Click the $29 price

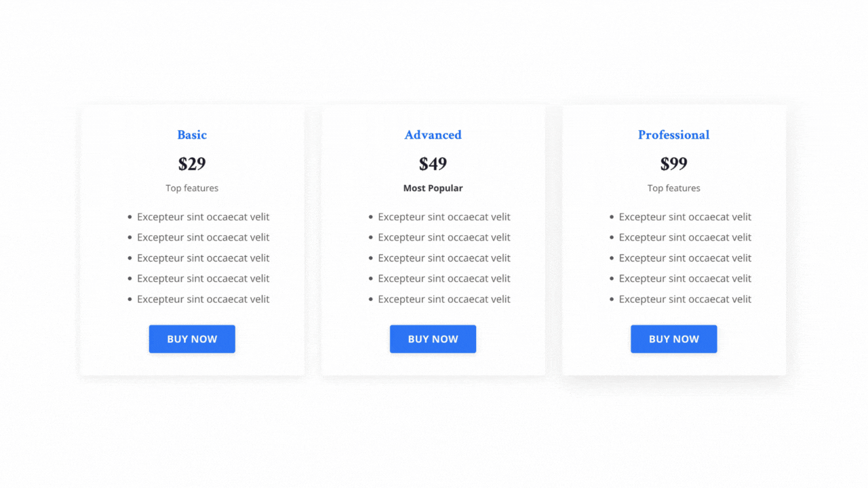[192, 164]
